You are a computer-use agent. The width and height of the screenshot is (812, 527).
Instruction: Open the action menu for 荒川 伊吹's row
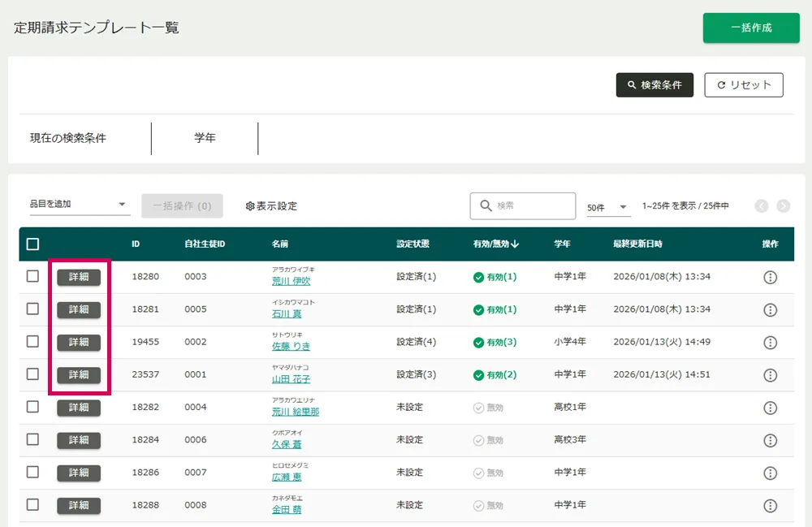click(771, 277)
